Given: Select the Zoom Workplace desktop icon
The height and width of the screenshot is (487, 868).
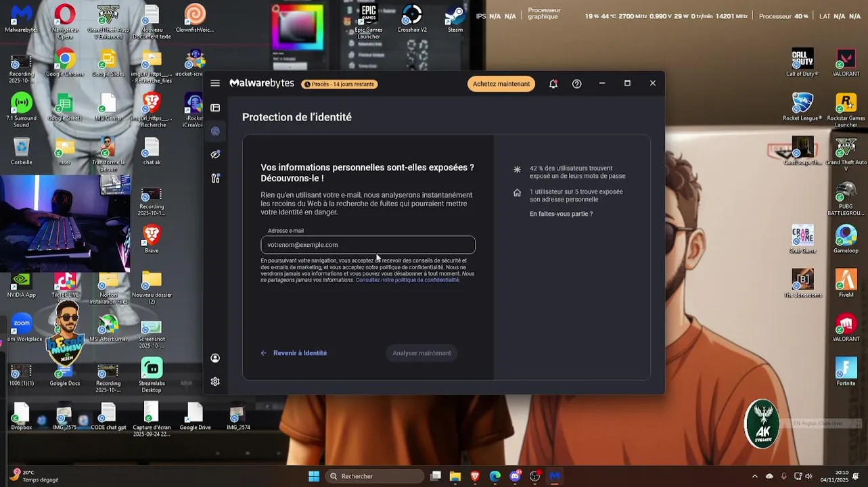Looking at the screenshot, I should click(22, 328).
